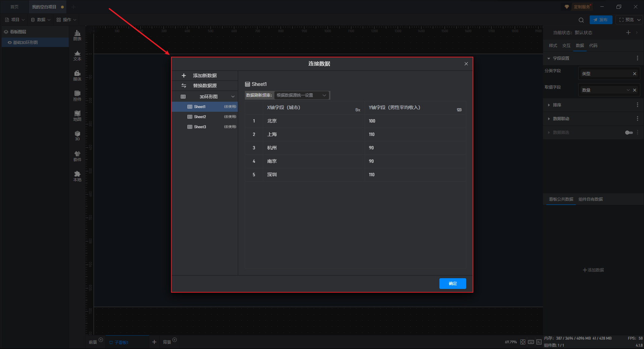Select Sheet2 in the data list
644x349 pixels.
(x=200, y=117)
